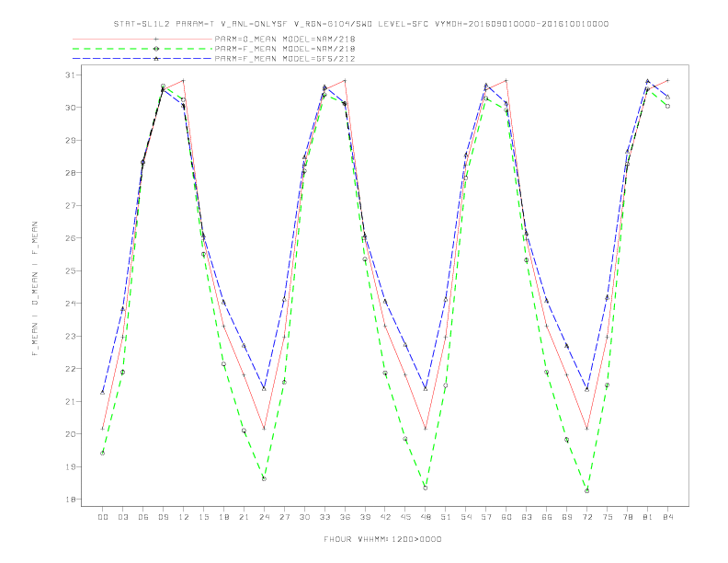Click y-axis tick label 29
This screenshot has height=563, width=728.
tap(71, 140)
